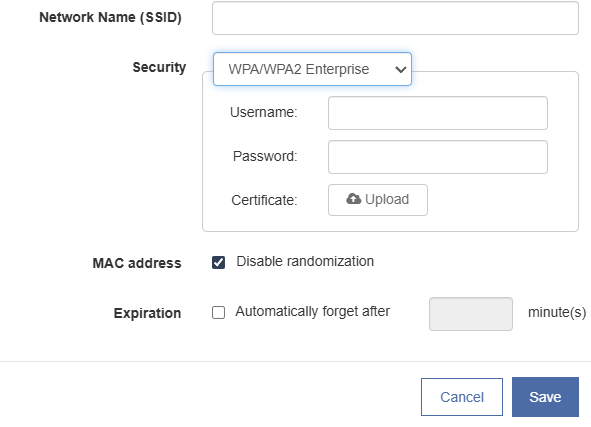
Task: Click the cloud upload icon
Action: pos(354,199)
